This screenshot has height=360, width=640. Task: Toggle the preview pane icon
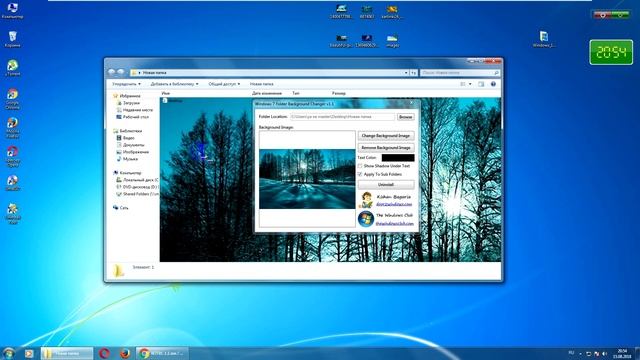pos(481,84)
